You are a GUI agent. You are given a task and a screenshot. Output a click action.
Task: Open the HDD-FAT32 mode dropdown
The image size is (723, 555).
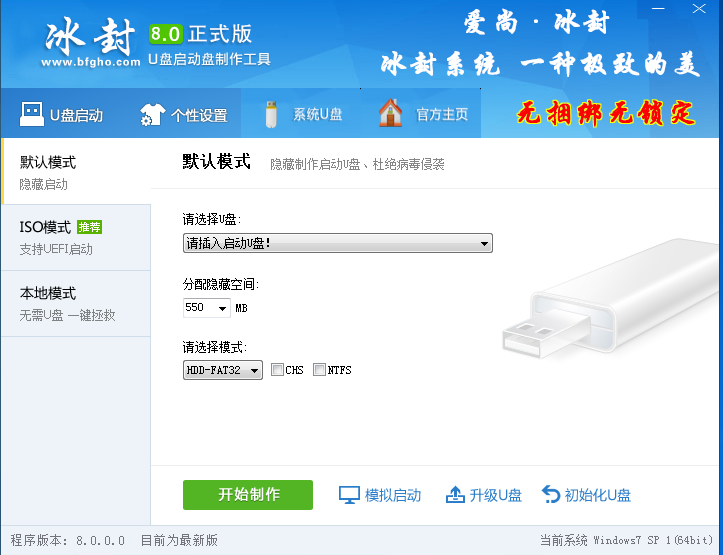coord(223,370)
